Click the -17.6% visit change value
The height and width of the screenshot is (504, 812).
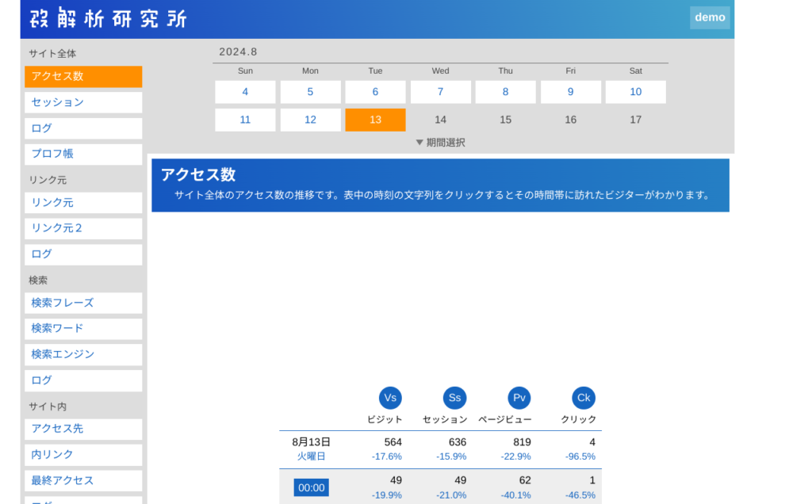[387, 456]
